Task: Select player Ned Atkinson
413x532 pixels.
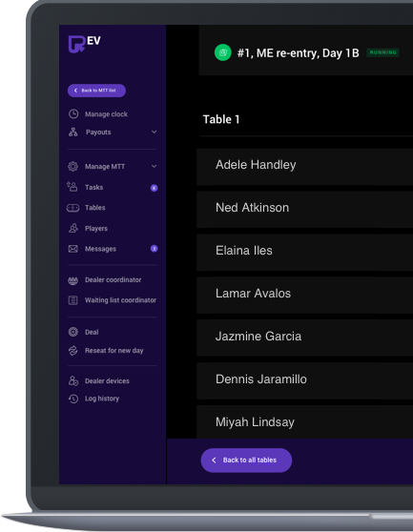Action: click(x=305, y=210)
